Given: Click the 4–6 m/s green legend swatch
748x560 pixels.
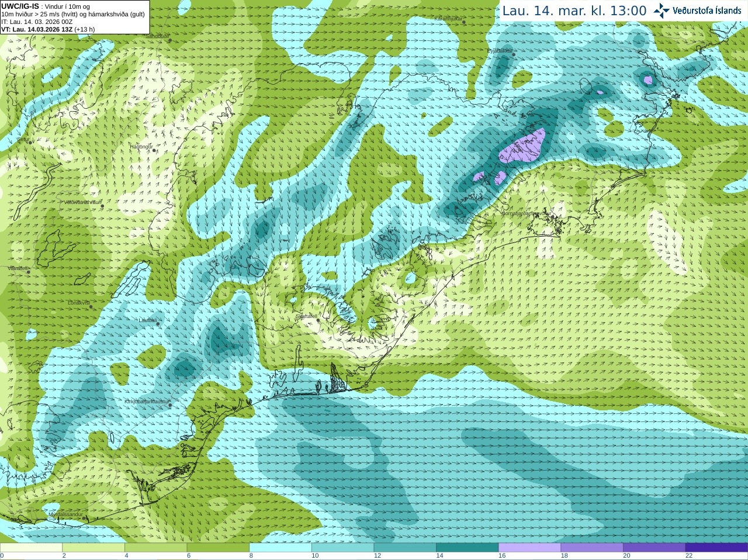Looking at the screenshot, I should coord(156,548).
